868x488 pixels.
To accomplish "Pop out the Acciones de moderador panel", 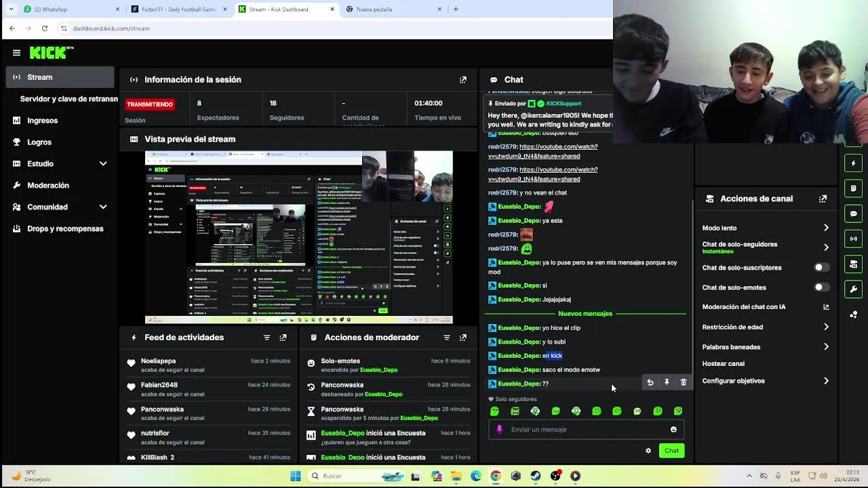I will pyautogui.click(x=463, y=338).
